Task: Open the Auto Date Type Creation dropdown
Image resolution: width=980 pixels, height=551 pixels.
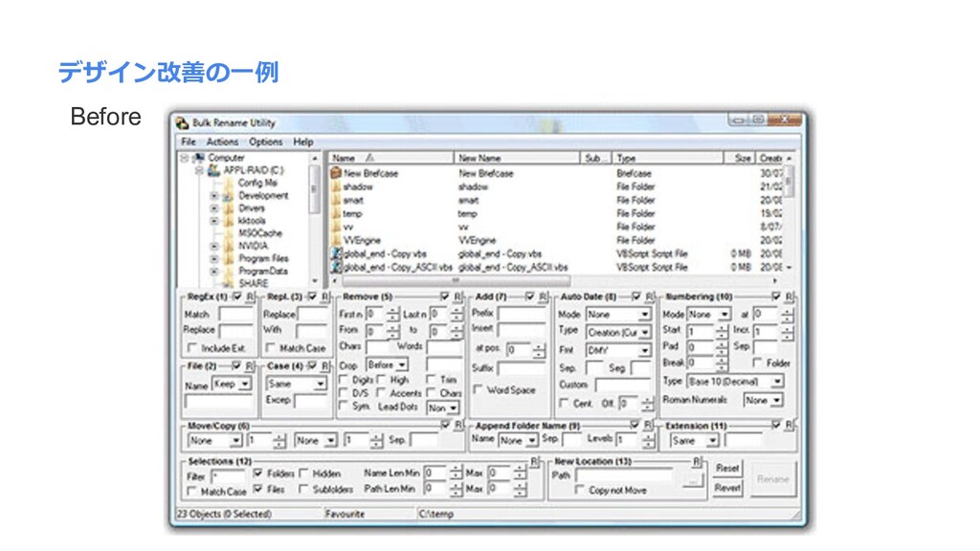Action: [x=617, y=332]
